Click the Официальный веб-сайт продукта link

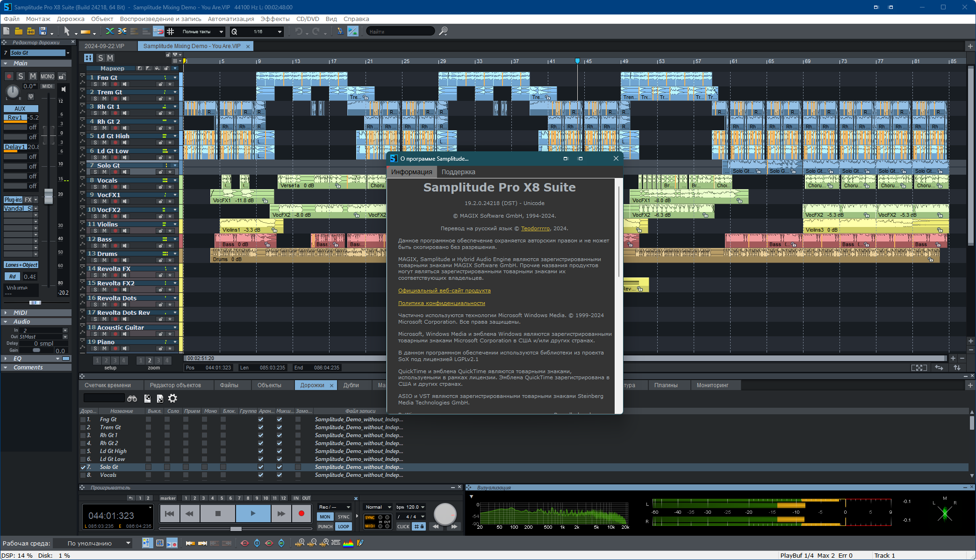[444, 291]
